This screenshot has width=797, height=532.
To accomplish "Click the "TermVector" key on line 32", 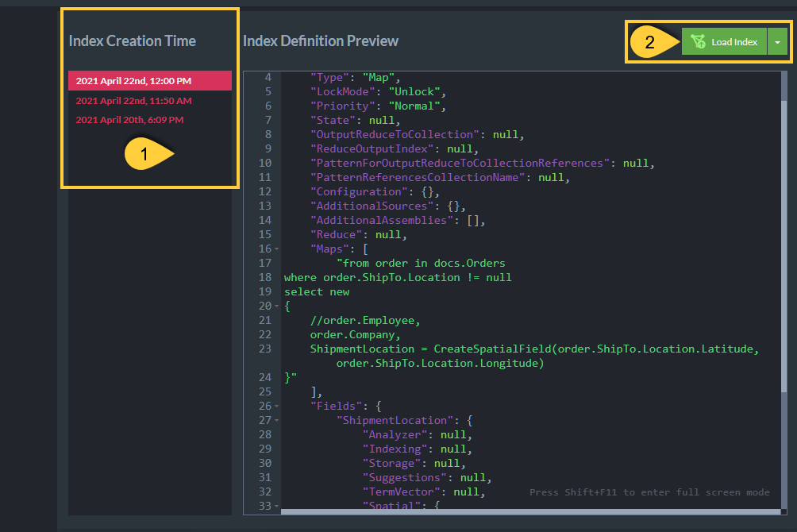I will point(402,492).
